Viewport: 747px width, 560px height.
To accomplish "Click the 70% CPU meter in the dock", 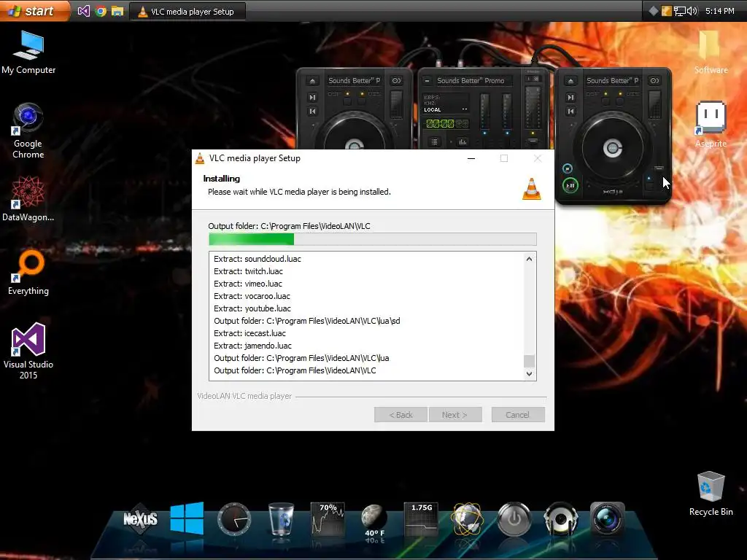I will pyautogui.click(x=328, y=518).
